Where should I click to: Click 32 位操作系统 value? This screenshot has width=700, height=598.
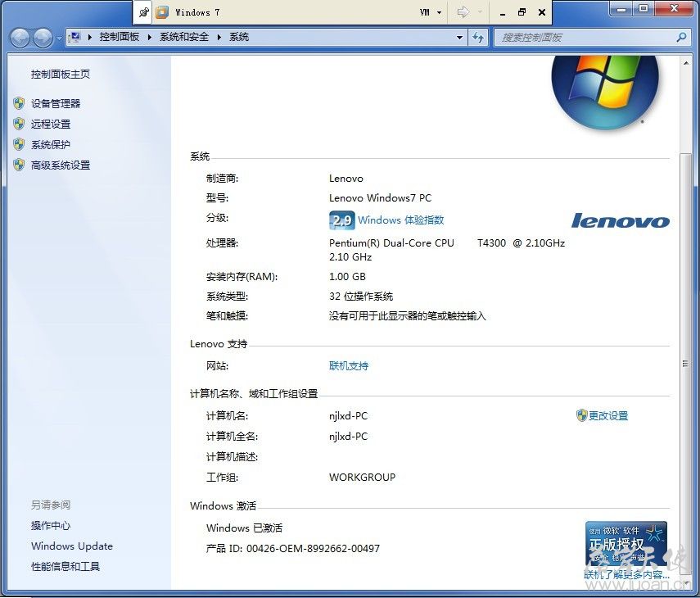[x=361, y=297]
